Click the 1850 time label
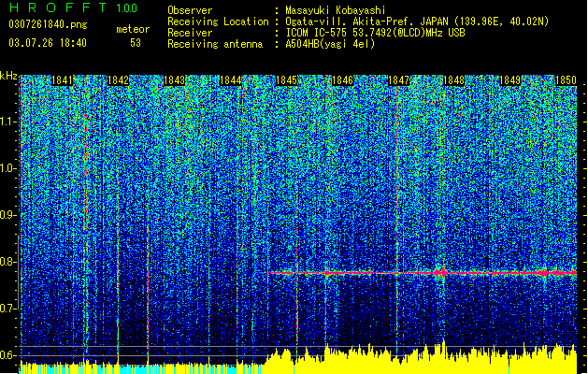This screenshot has height=374, width=588. pos(566,80)
